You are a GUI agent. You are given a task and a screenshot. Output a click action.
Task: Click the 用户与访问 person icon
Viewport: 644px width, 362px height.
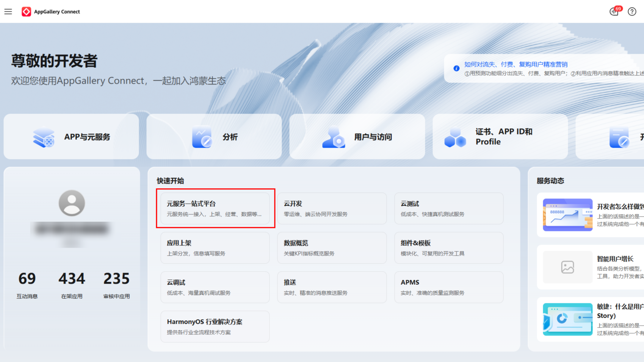click(x=334, y=137)
